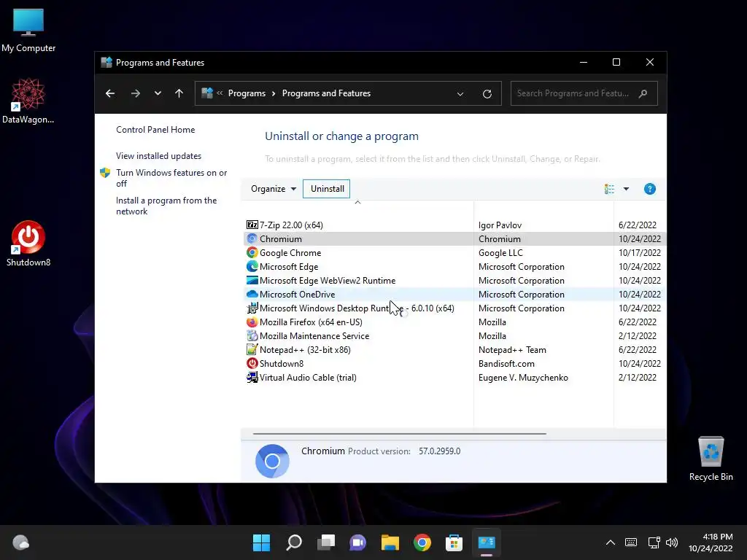
Task: Go up one level with the up arrow
Action: coord(179,93)
